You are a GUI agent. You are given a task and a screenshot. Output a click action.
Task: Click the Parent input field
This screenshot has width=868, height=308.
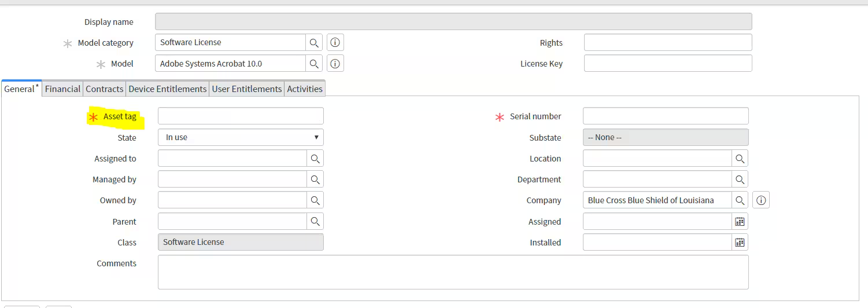click(232, 221)
